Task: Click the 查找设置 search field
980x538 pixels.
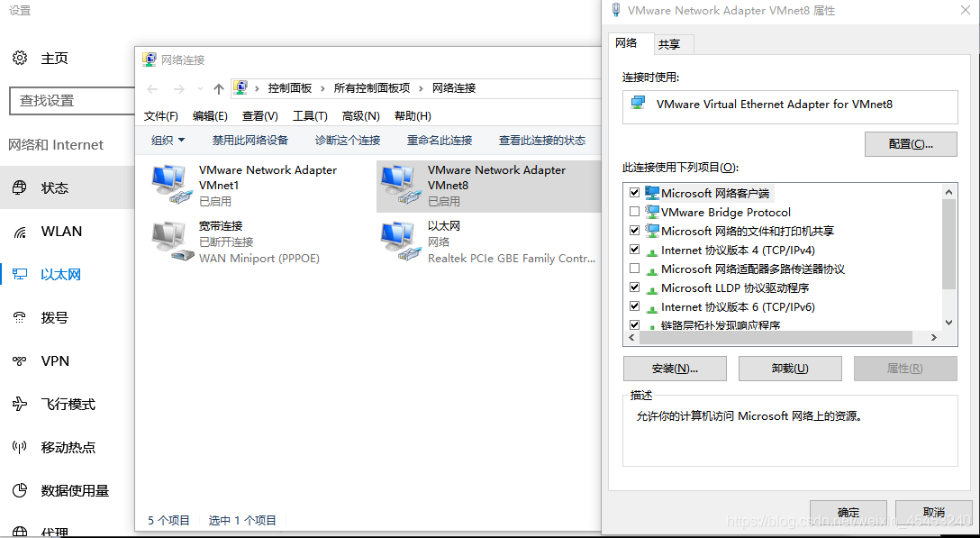Action: click(72, 101)
